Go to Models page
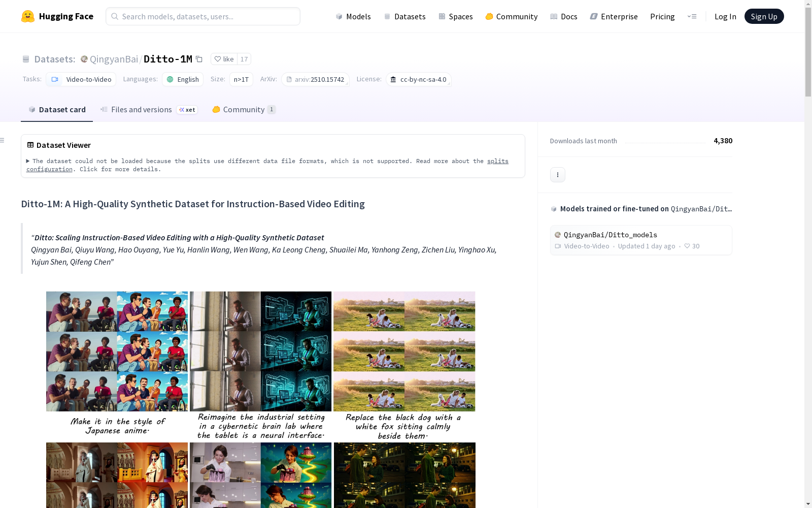812x508 pixels. (x=353, y=16)
